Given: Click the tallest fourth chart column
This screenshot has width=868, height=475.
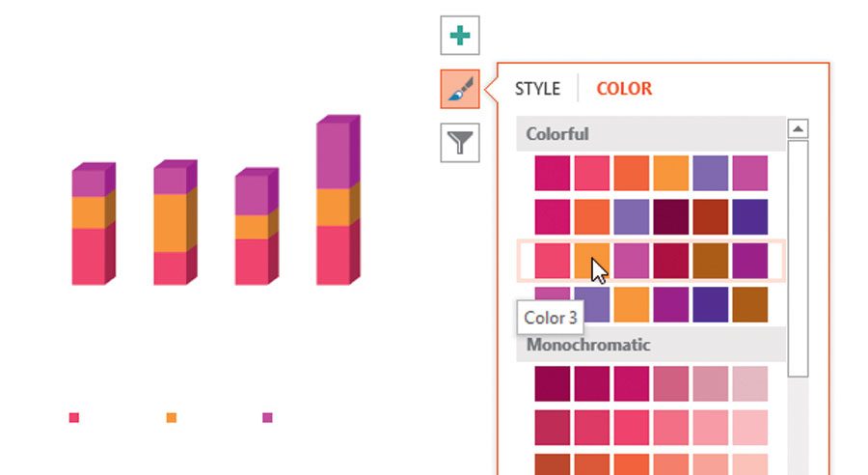Looking at the screenshot, I should tap(339, 200).
